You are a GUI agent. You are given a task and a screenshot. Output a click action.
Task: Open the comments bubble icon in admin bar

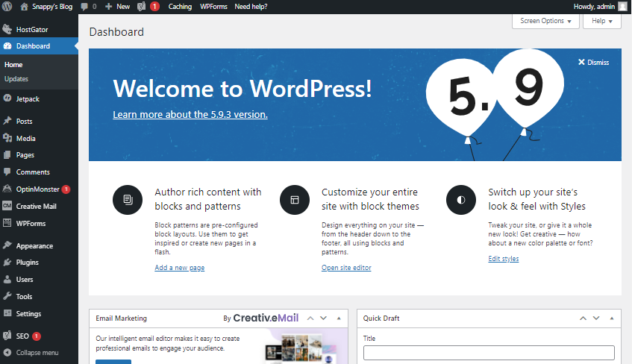click(87, 6)
